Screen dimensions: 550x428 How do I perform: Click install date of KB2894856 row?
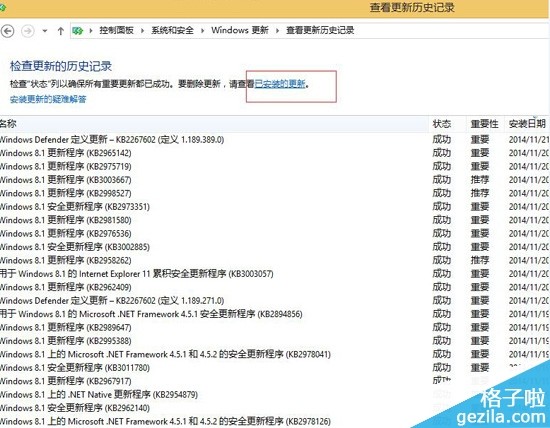point(529,314)
